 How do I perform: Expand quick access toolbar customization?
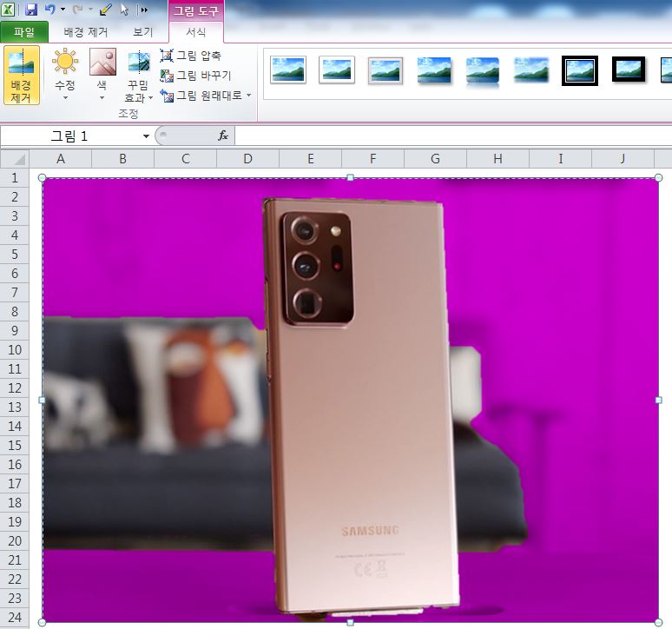144,10
